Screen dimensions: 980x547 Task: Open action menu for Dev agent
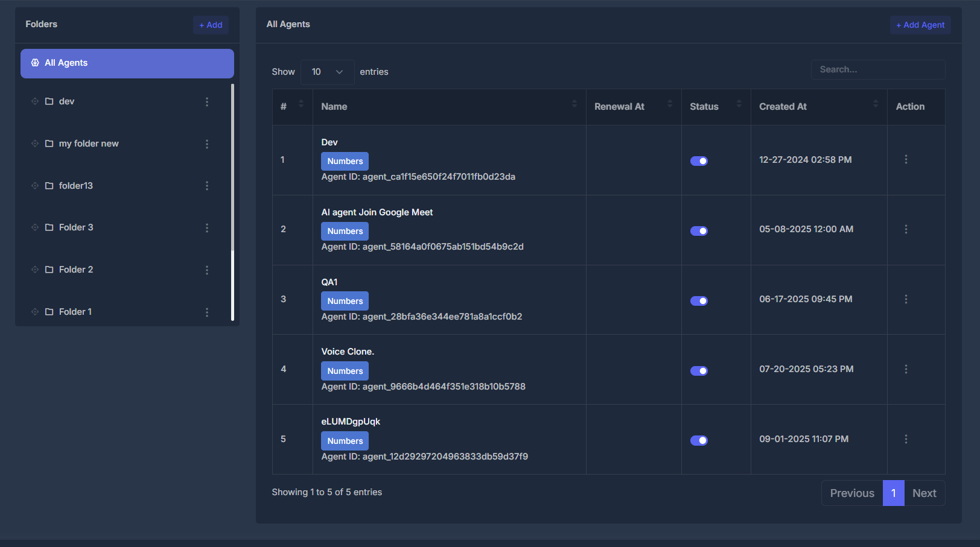click(906, 159)
